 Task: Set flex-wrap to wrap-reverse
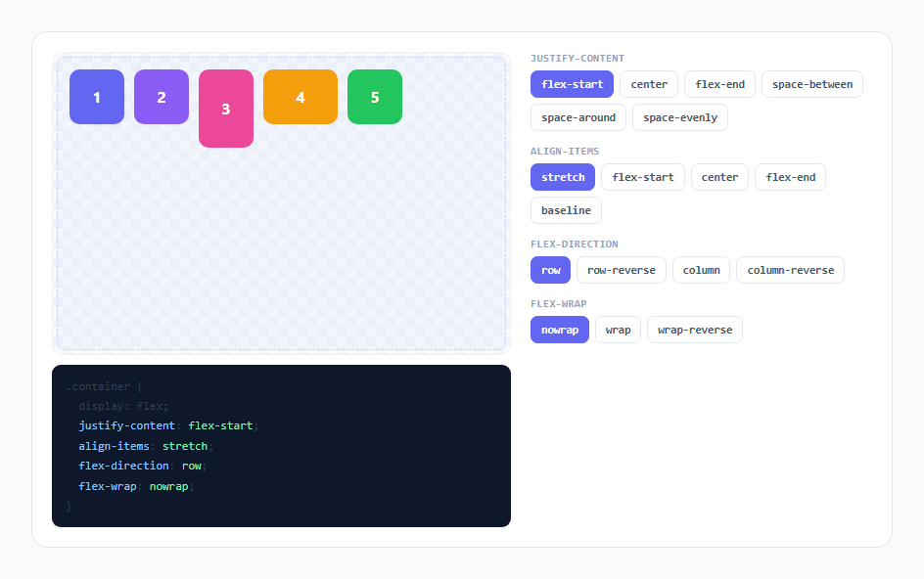[695, 330]
